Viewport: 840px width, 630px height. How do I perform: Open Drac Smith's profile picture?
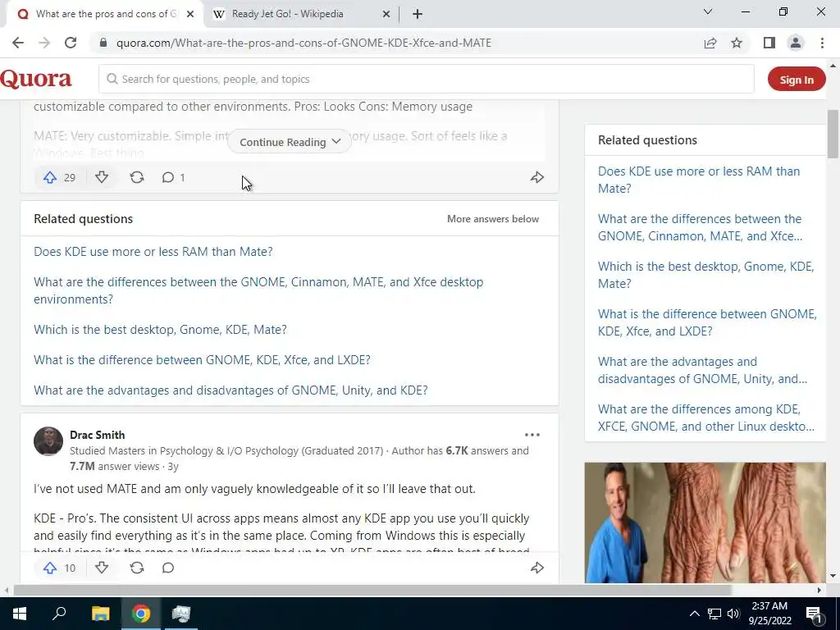coord(48,441)
